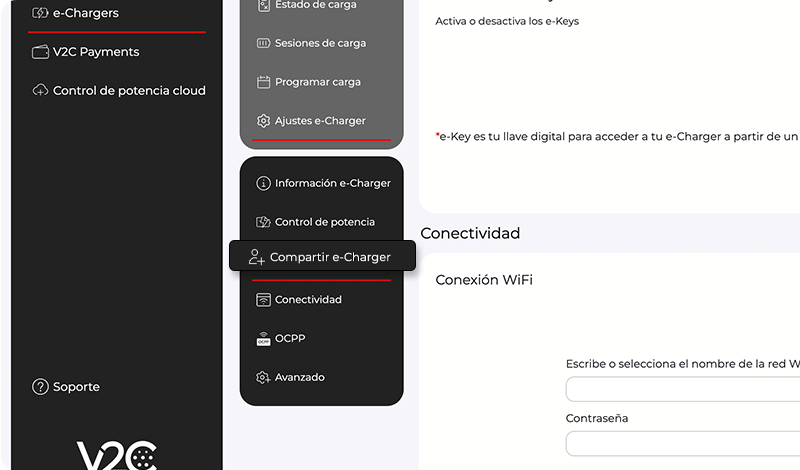Click the e-Chargers battery icon

[x=40, y=14]
